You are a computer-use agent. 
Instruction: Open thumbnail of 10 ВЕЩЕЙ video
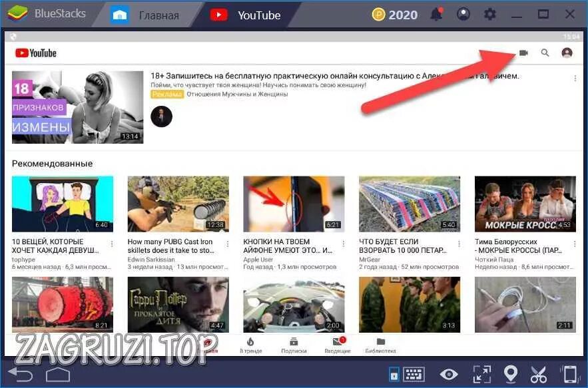(x=63, y=204)
